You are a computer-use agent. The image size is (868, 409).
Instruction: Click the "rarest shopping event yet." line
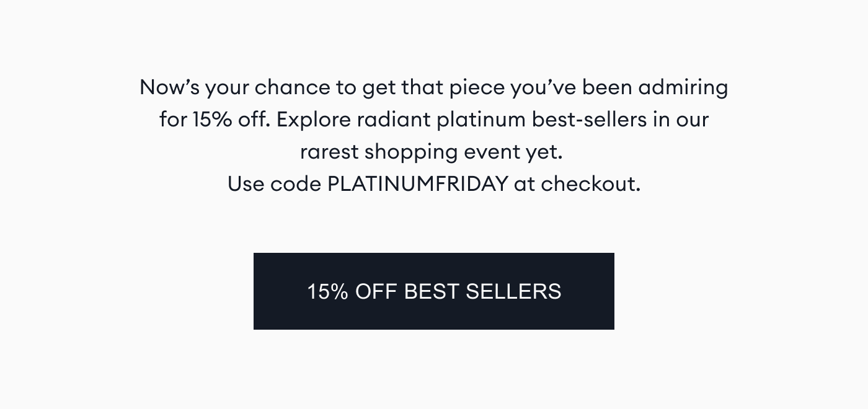click(x=432, y=152)
